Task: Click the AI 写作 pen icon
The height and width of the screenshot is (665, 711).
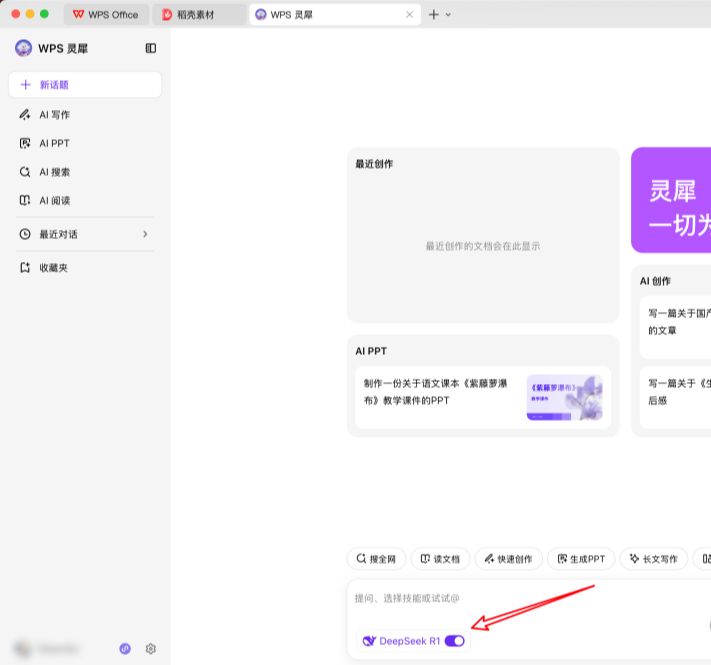Action: click(25, 115)
